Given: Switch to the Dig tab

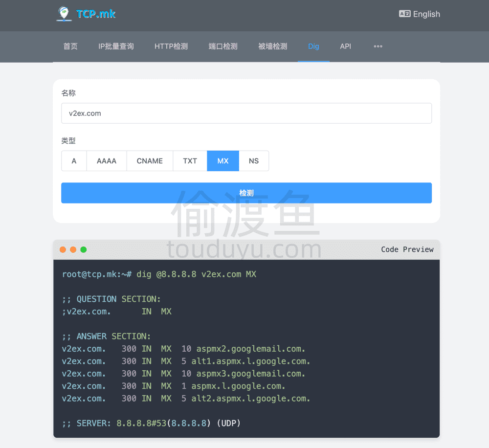Looking at the screenshot, I should (x=314, y=46).
